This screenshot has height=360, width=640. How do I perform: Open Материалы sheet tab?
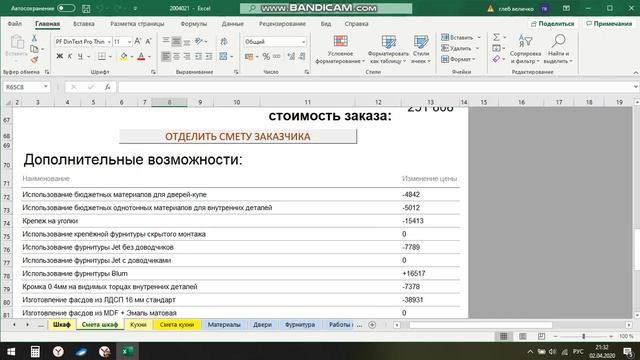click(x=224, y=324)
